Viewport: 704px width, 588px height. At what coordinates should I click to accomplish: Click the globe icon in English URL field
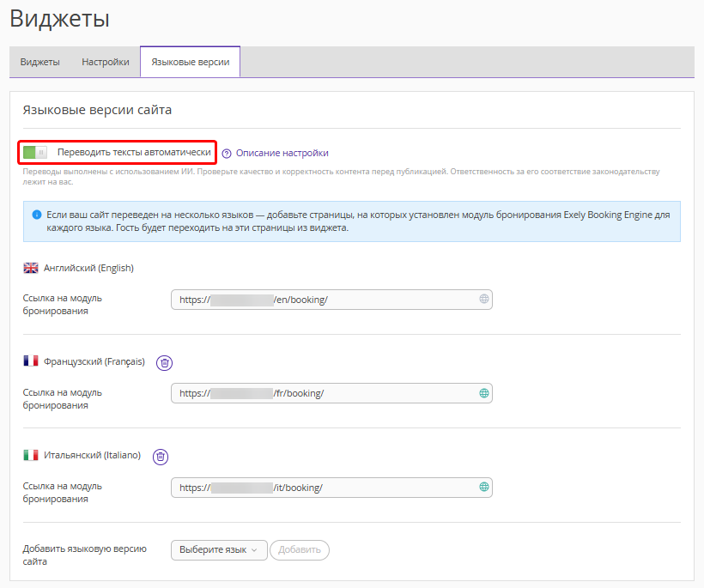(484, 299)
